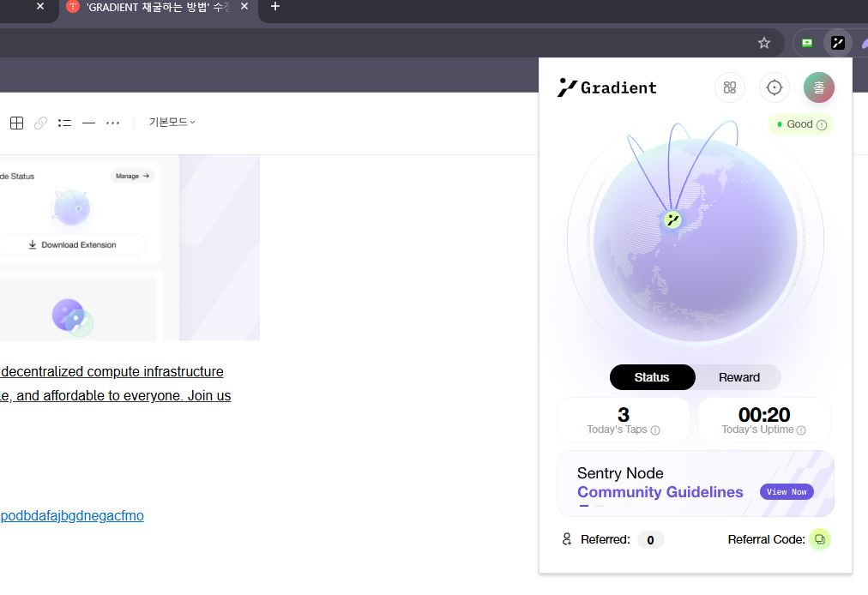Copy the referral code with the green icon
Screen dimensions: 868x595
point(820,539)
